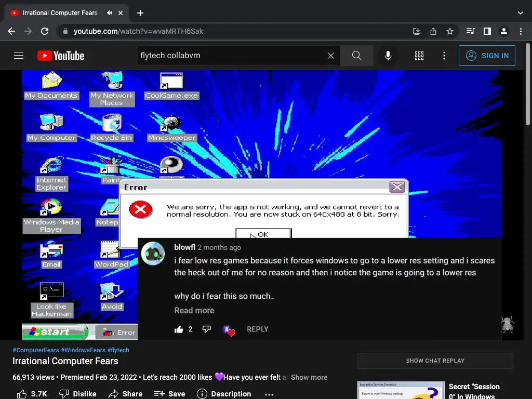This screenshot has height=399, width=532.
Task: Click the Share button
Action: pos(126,394)
